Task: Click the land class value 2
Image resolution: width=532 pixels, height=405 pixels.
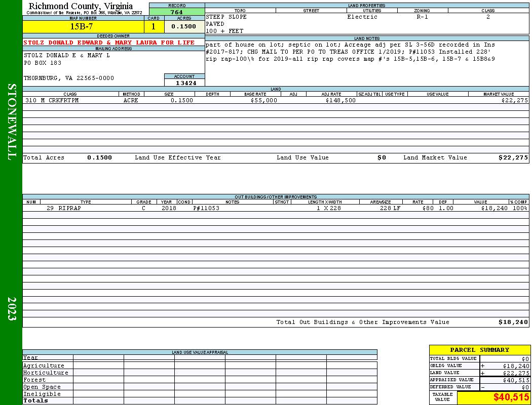Action: coord(488,17)
